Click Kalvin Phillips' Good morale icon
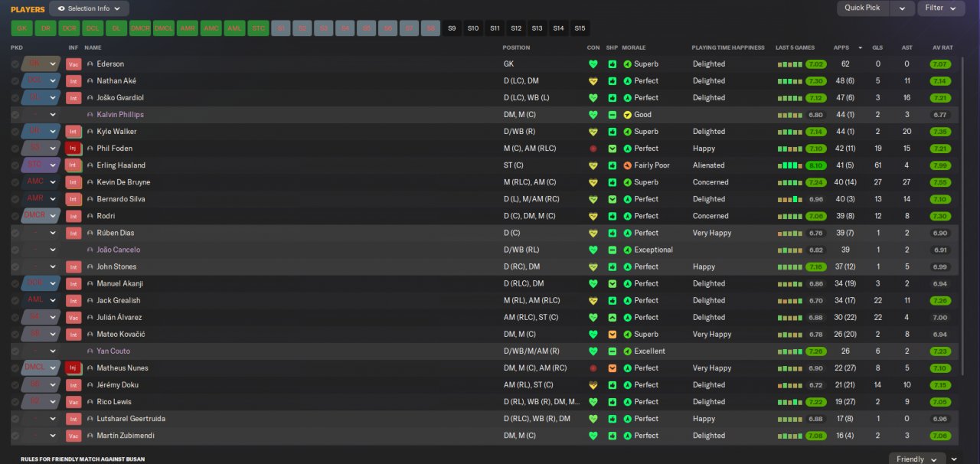 628,115
